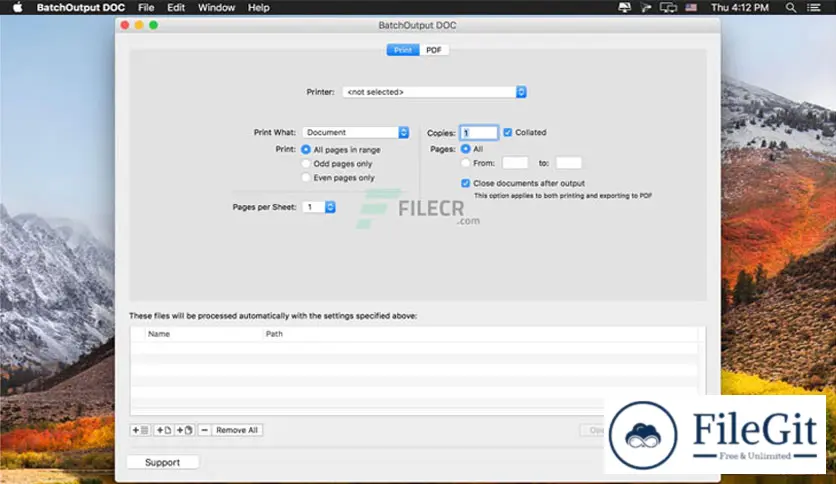The width and height of the screenshot is (836, 484).
Task: Open the Apple menu
Action: click(17, 7)
